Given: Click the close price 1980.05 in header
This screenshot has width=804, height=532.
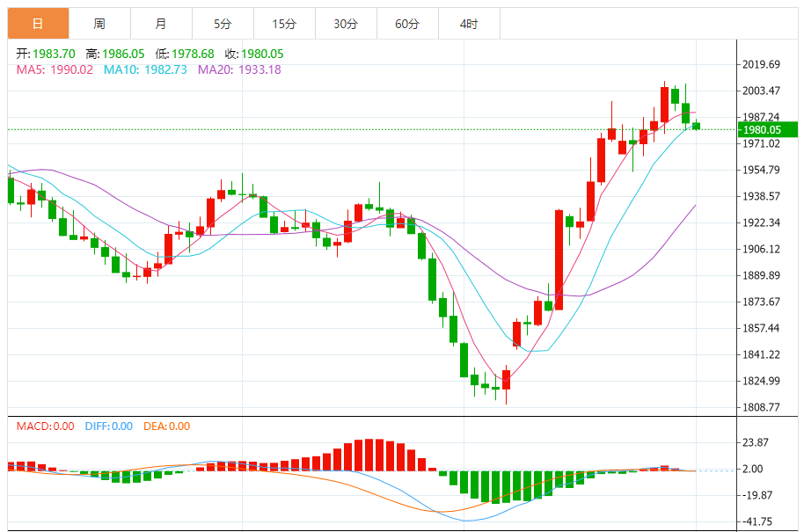Looking at the screenshot, I should pyautogui.click(x=262, y=54).
